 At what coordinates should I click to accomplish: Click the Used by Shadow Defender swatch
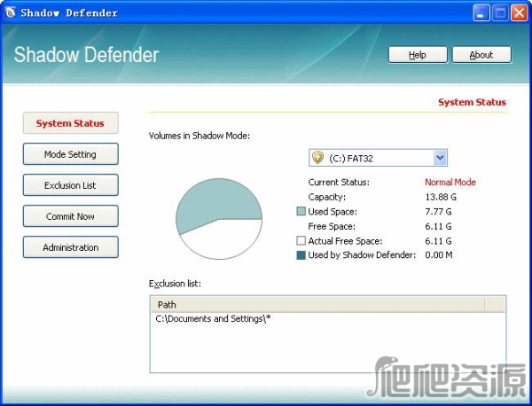[x=301, y=255]
